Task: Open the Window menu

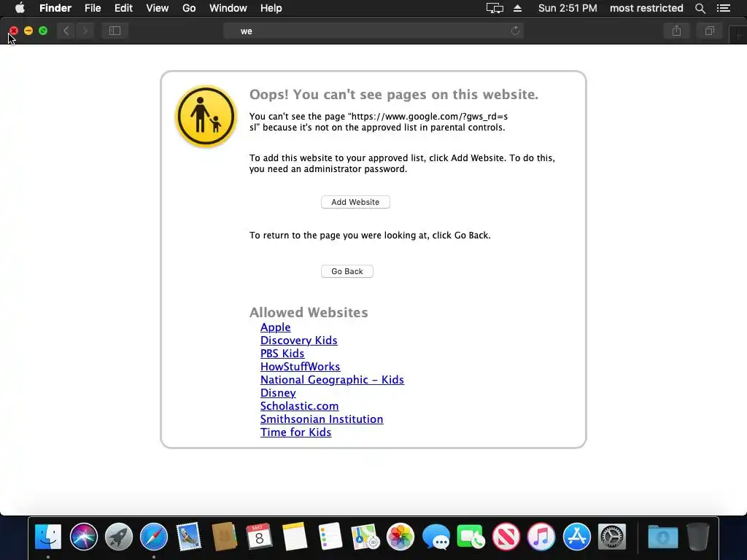Action: click(x=228, y=8)
